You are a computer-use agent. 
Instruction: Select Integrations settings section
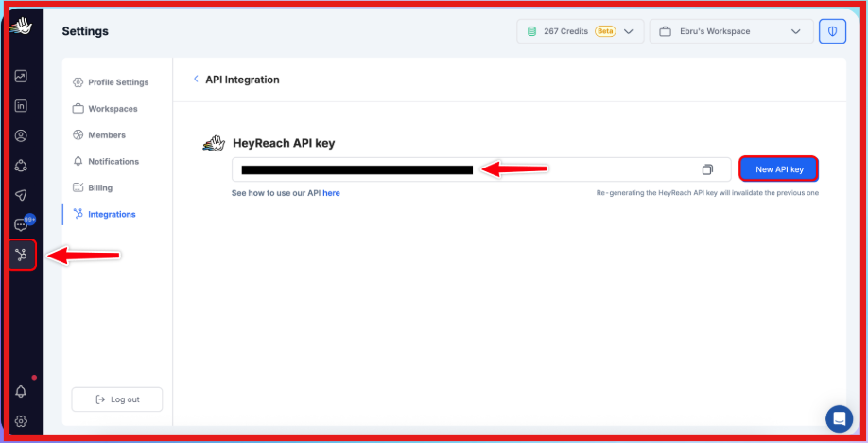tap(104, 214)
